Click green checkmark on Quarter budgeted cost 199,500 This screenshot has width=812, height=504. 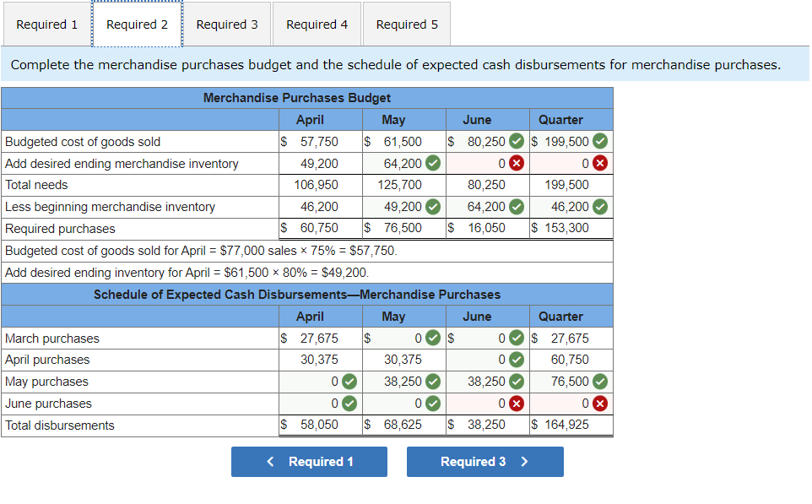(599, 141)
